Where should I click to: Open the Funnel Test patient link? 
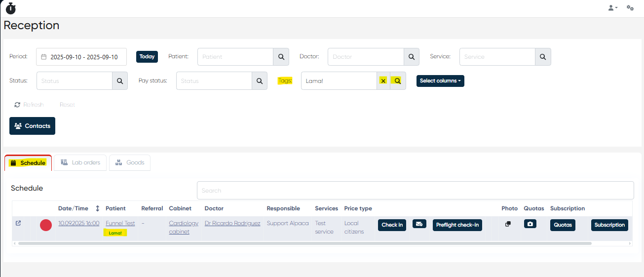tap(120, 223)
